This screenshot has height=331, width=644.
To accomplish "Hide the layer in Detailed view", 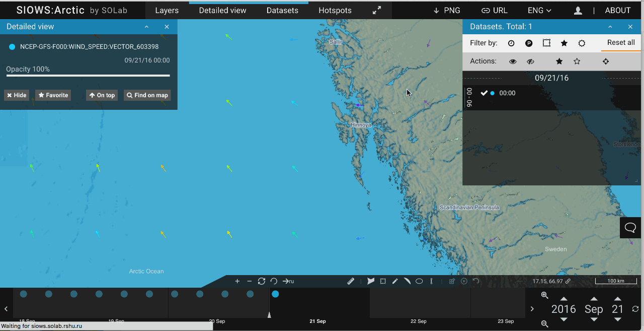I will point(17,95).
